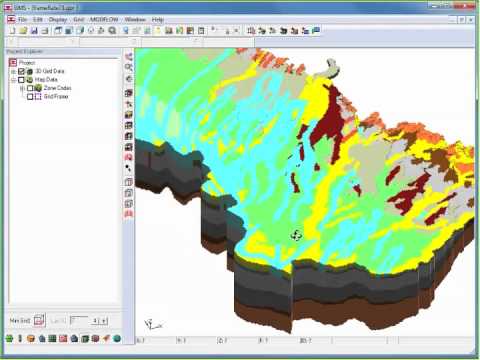
Task: Select the green TIN module icon
Action: [9, 339]
